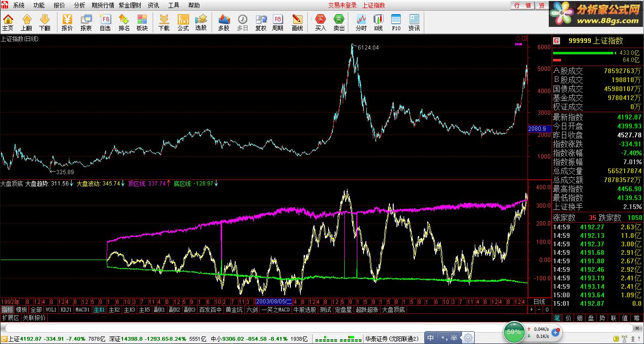Open the 工具 menu

[x=173, y=5]
